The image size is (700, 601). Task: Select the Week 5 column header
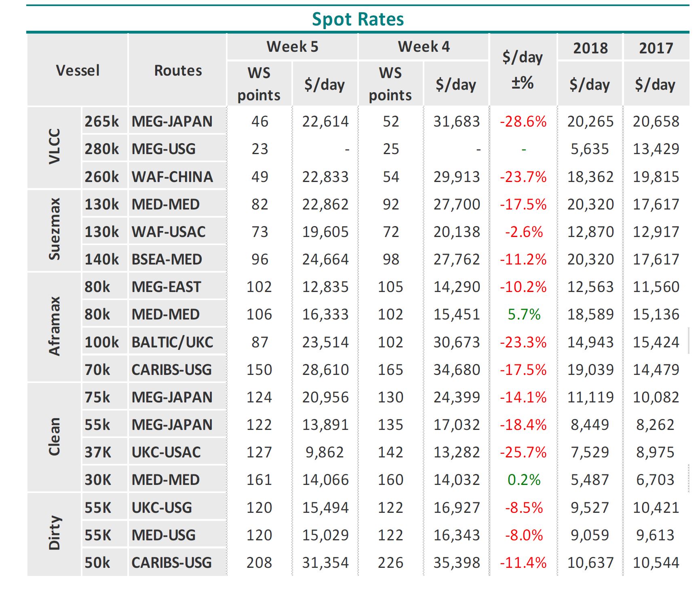click(292, 47)
